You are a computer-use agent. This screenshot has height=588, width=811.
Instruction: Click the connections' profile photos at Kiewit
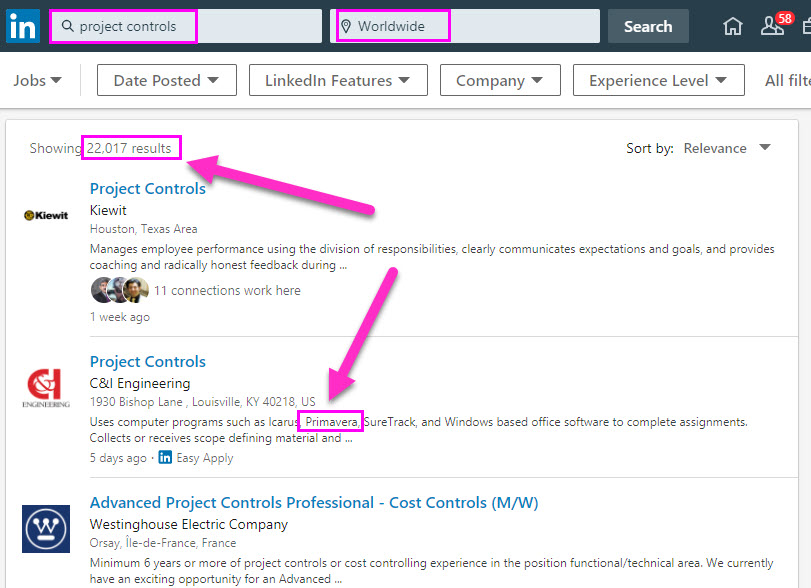pyautogui.click(x=120, y=290)
